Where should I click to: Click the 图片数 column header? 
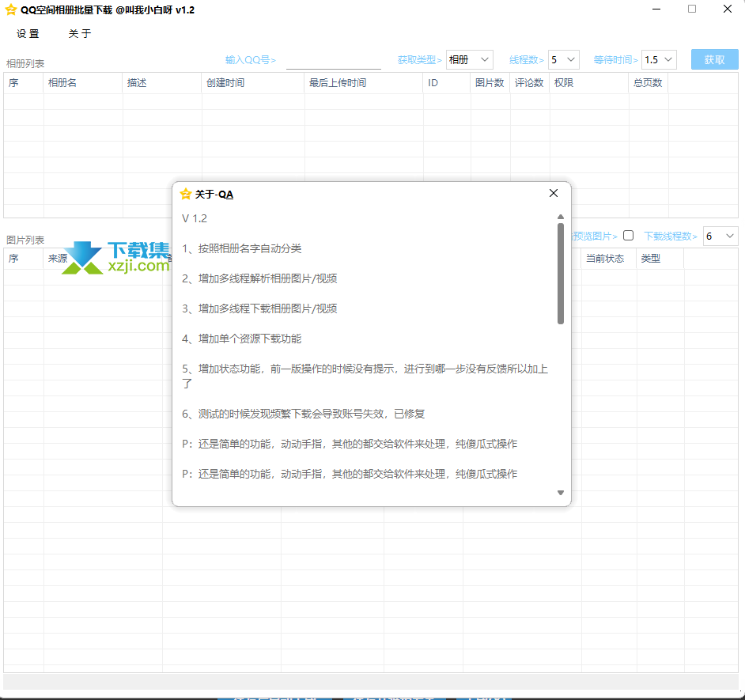click(490, 83)
